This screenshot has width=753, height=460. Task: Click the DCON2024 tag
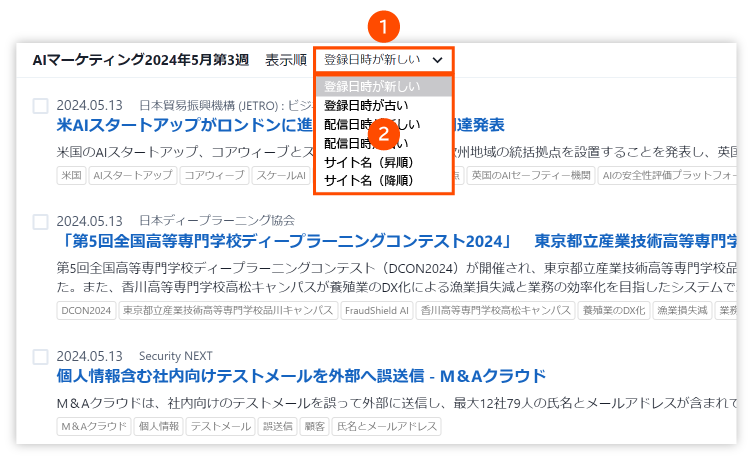point(86,311)
